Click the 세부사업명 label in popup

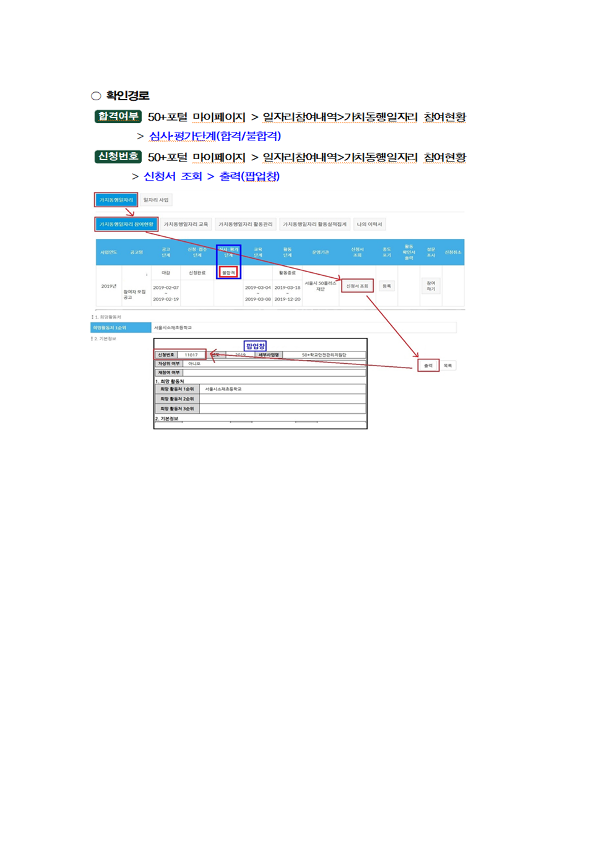269,355
